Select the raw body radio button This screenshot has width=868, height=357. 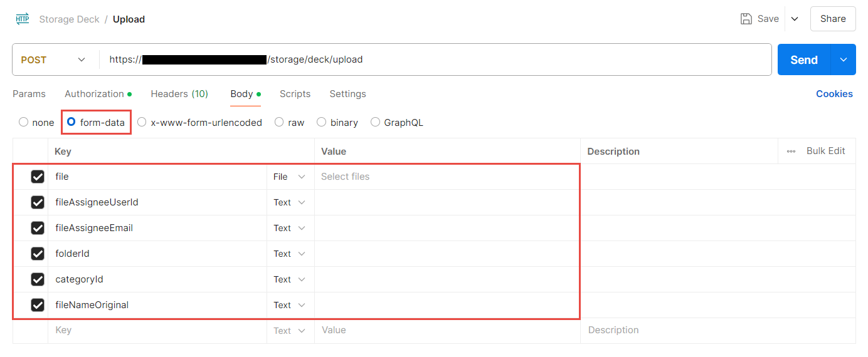point(279,122)
